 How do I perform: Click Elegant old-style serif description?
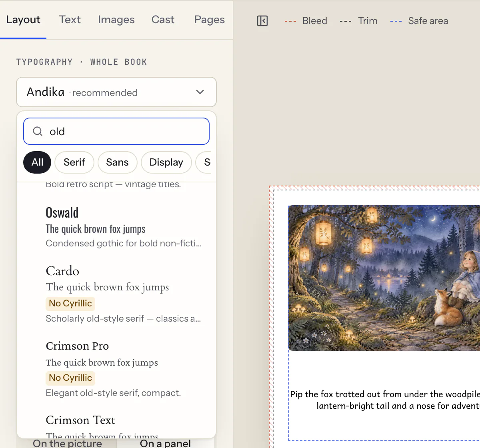(113, 393)
